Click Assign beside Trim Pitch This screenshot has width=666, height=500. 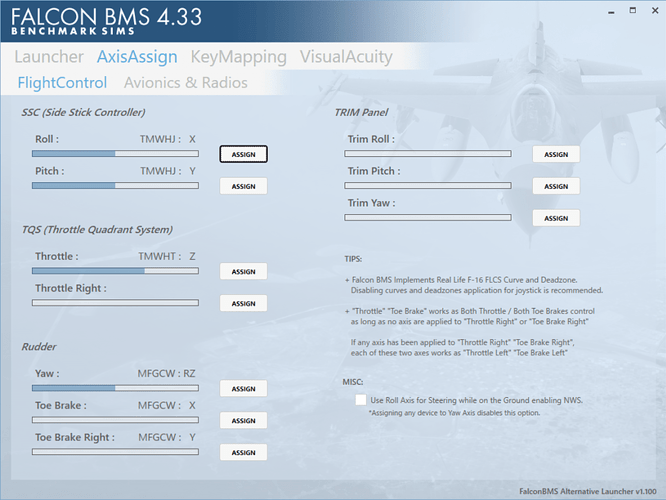pyautogui.click(x=556, y=186)
